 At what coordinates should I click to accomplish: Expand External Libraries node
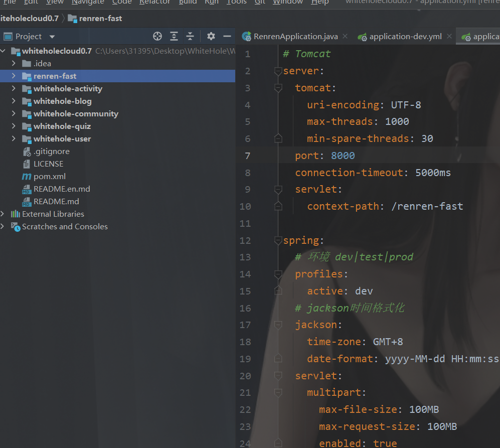[3, 214]
